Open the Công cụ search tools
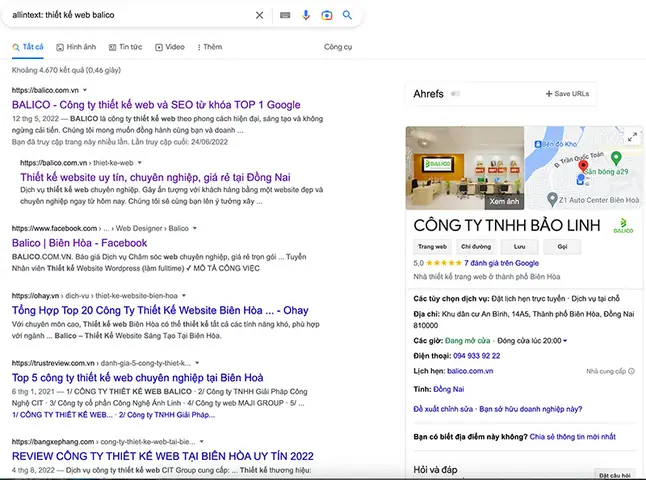646x480 pixels. click(338, 47)
